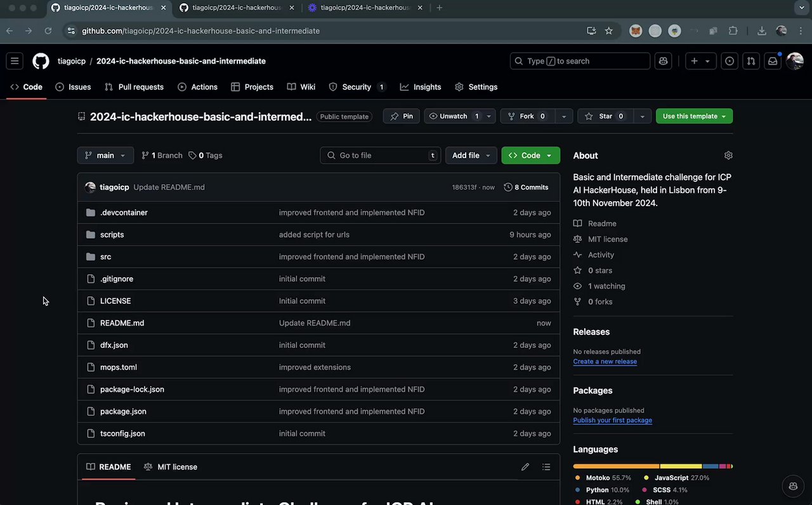
Task: Open the Insights tab
Action: point(421,87)
